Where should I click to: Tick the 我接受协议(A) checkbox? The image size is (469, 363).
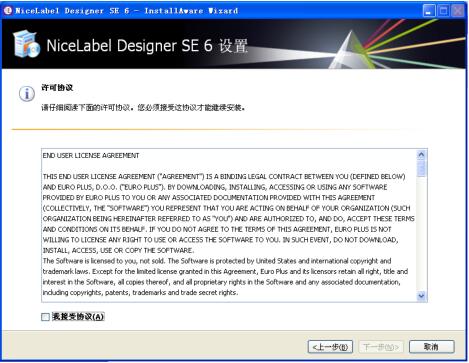[45, 317]
